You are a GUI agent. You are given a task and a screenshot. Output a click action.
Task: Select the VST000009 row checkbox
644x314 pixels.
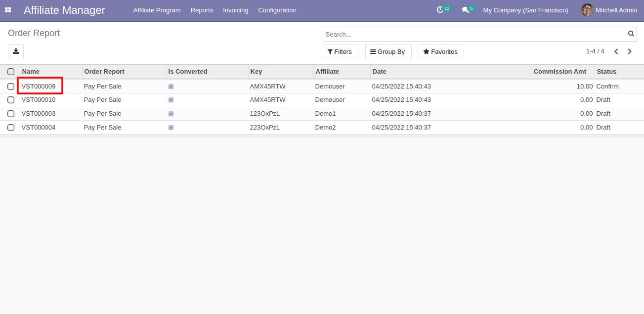pyautogui.click(x=11, y=87)
